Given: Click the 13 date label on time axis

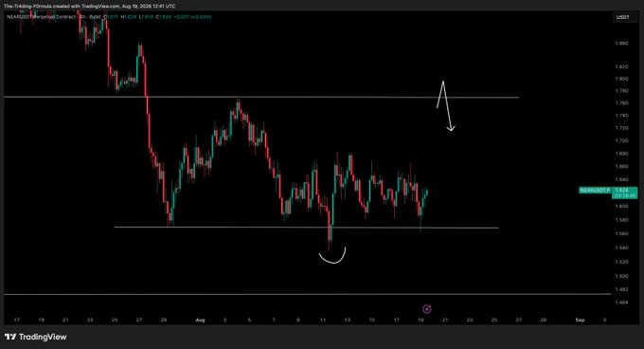Looking at the screenshot, I should pyautogui.click(x=348, y=320).
